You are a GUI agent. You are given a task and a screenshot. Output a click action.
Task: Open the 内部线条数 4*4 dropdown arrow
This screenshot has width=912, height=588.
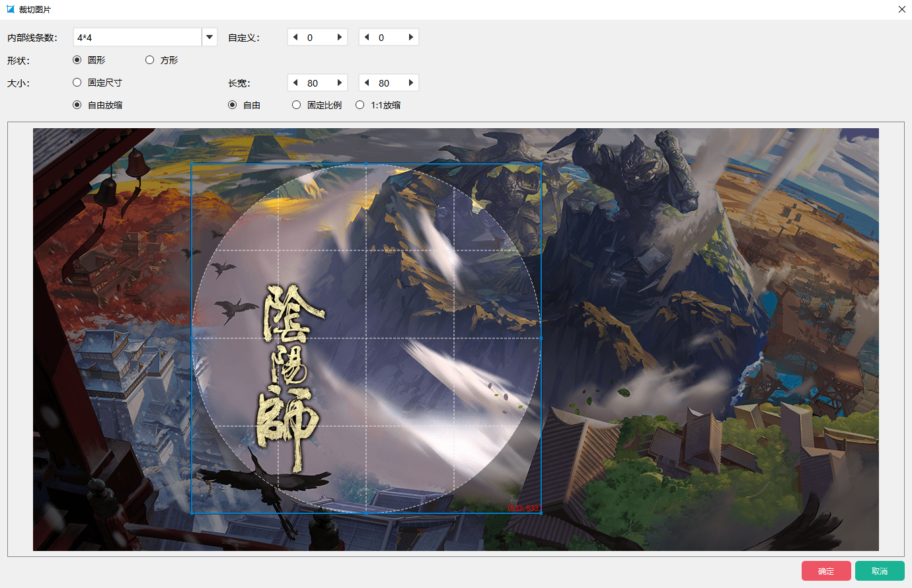[x=209, y=37]
